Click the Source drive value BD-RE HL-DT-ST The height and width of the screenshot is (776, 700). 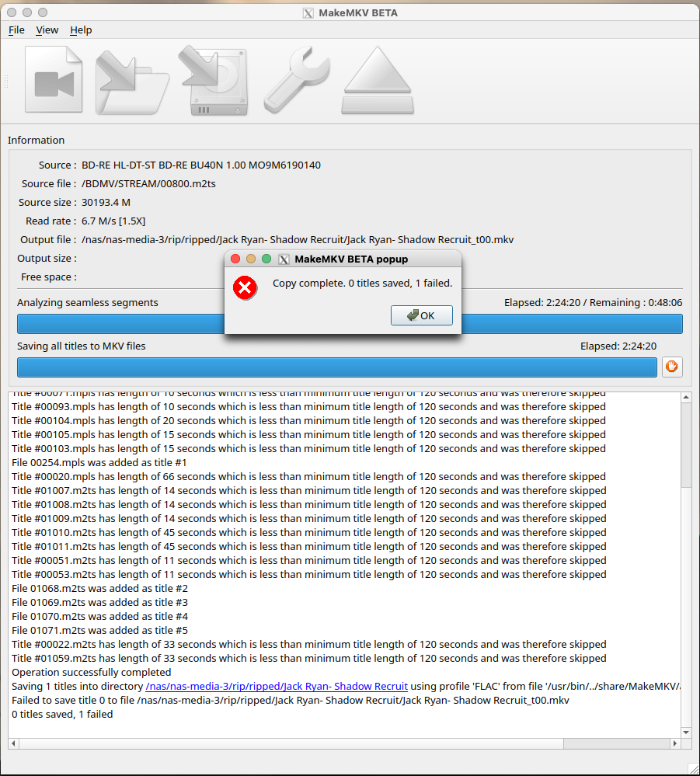pos(201,165)
